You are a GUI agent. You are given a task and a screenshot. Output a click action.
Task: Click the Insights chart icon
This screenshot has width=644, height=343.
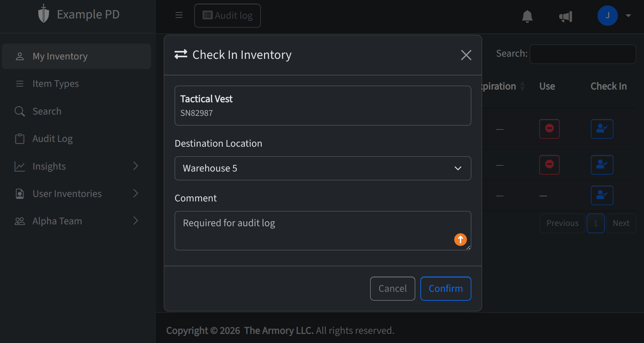20,166
